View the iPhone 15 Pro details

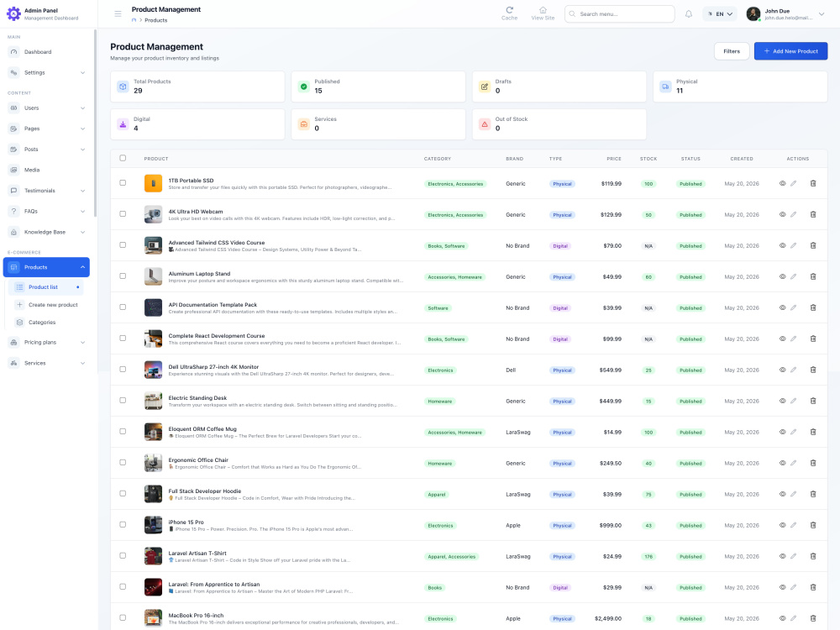tap(782, 525)
